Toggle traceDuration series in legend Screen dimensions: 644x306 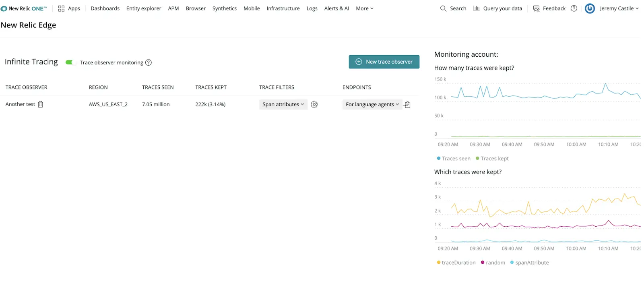tap(456, 263)
